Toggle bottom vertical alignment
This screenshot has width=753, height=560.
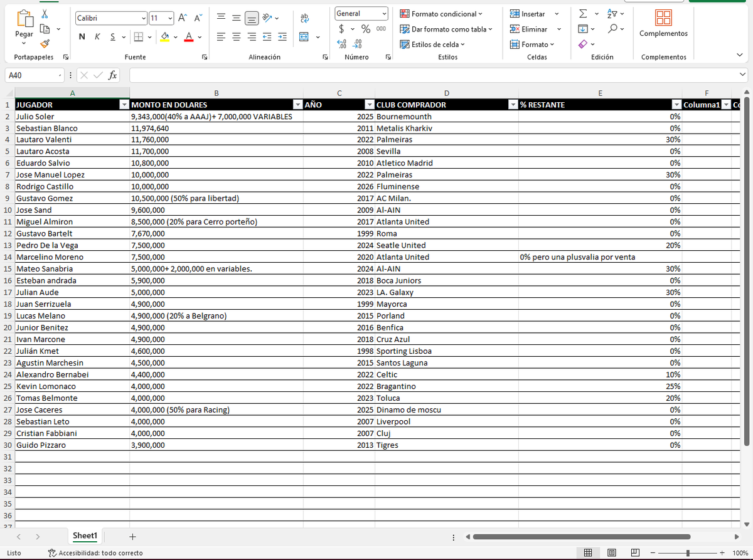pos(252,18)
